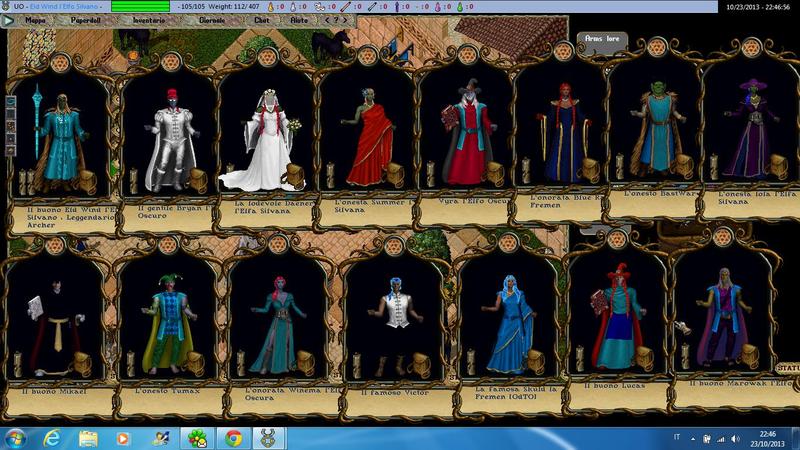Click the IT language indicator in tray

tap(677, 437)
